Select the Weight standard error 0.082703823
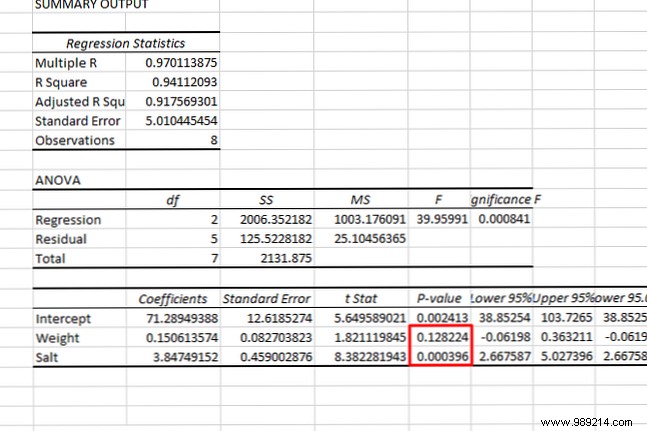647x431 pixels. click(x=276, y=338)
